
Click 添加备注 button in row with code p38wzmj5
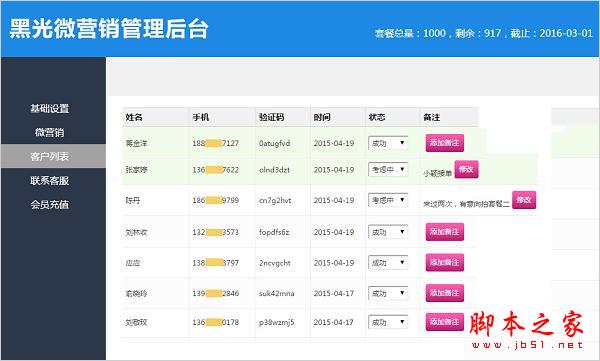445,322
